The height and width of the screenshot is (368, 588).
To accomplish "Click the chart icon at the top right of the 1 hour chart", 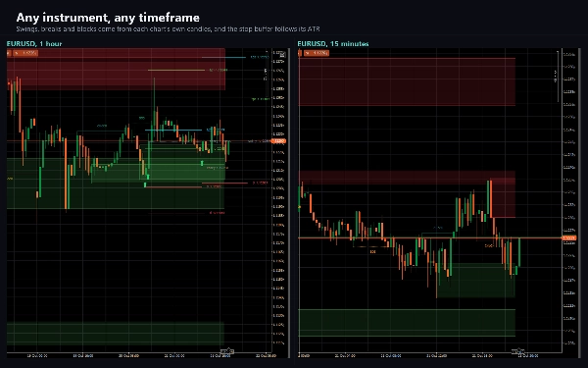I will point(282,55).
